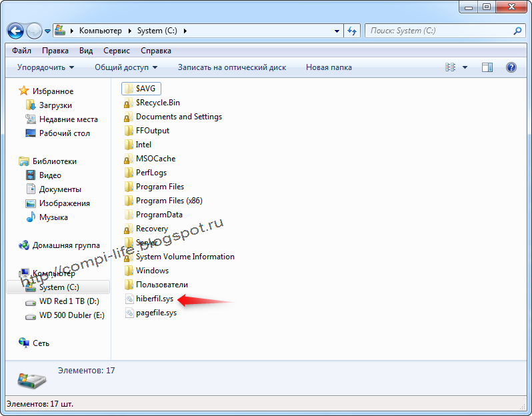Viewport: 532px width, 416px height.
Task: Click the folder icon next to Intel
Action: 129,145
